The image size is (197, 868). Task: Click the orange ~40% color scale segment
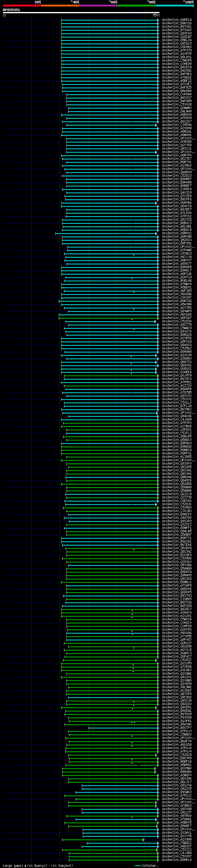pyautogui.click(x=60, y=6)
